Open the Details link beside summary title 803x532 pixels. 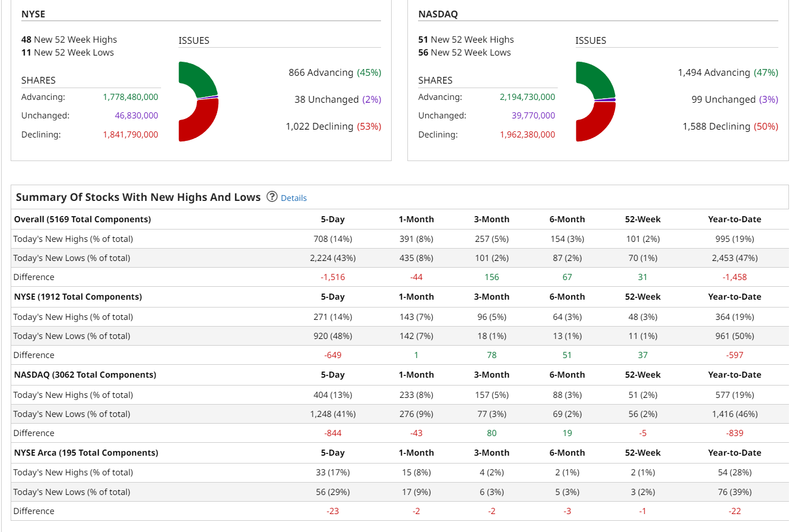293,198
